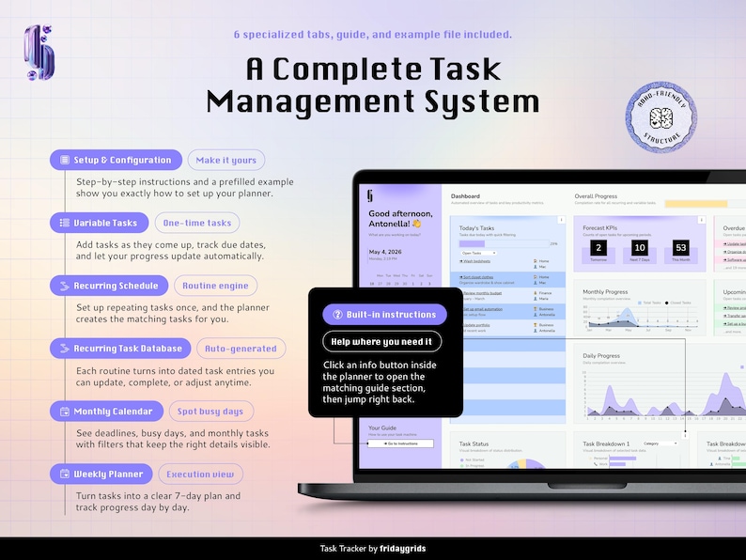The image size is (746, 560).
Task: Click the Total Tasks legend entry
Action: coord(649,303)
